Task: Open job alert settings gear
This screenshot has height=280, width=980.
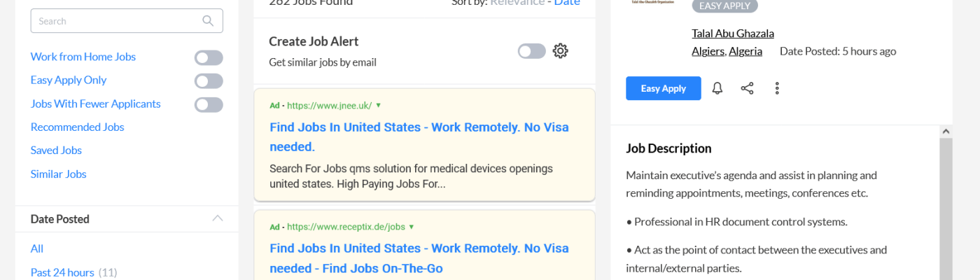Action: [560, 51]
